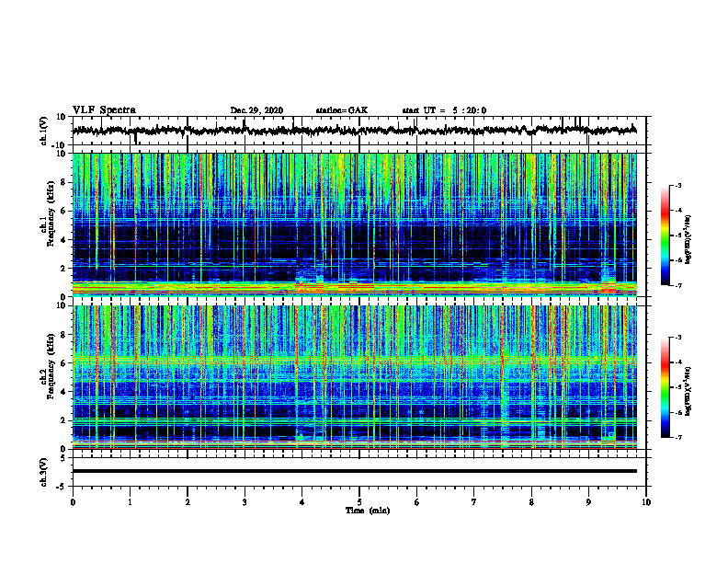The height and width of the screenshot is (563, 728).
Task: Click the "VLF Spectra" title text
Action: (104, 110)
